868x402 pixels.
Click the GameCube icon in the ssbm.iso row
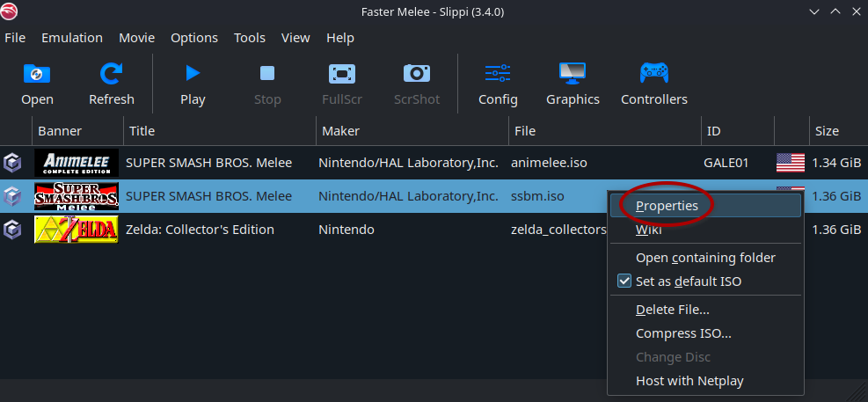click(12, 196)
